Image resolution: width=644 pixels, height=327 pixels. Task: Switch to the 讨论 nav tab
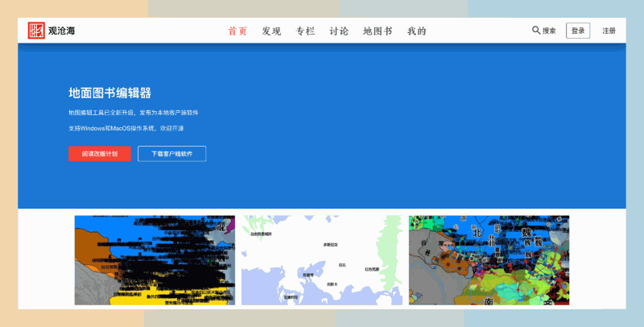point(339,31)
